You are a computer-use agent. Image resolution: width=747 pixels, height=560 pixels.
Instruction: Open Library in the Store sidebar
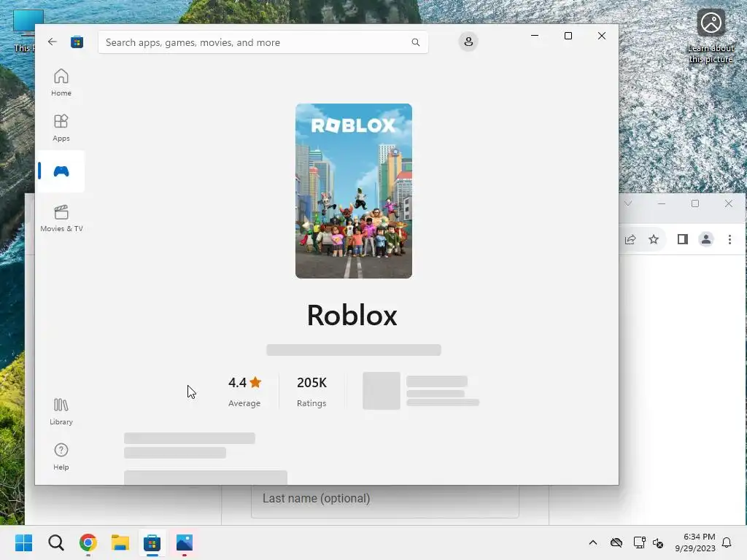pyautogui.click(x=61, y=412)
